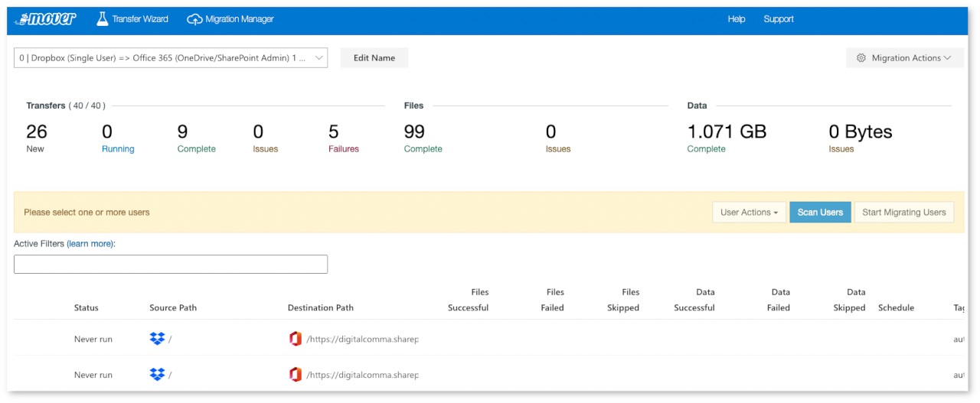980x403 pixels.
Task: Sort by Files Failed column header
Action: click(552, 300)
